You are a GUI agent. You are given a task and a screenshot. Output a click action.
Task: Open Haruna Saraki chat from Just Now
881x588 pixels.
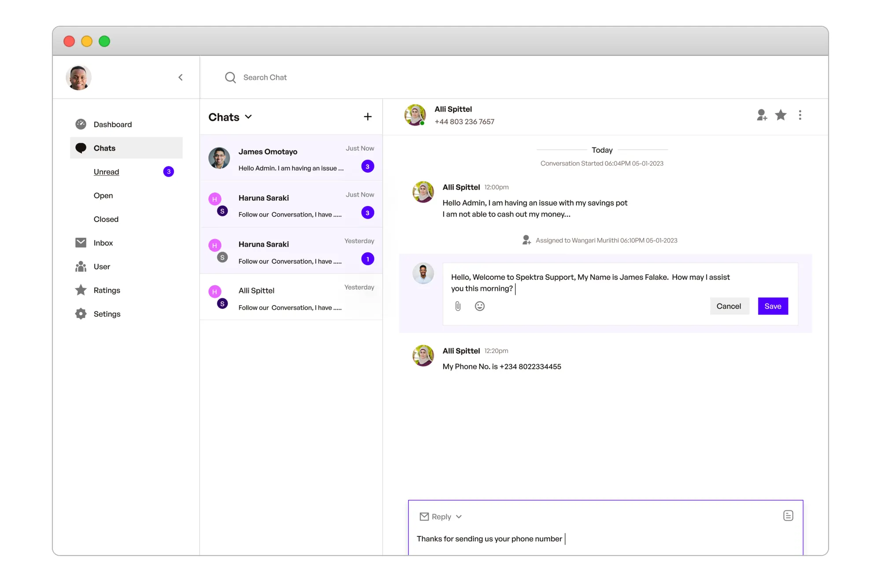[291, 204]
